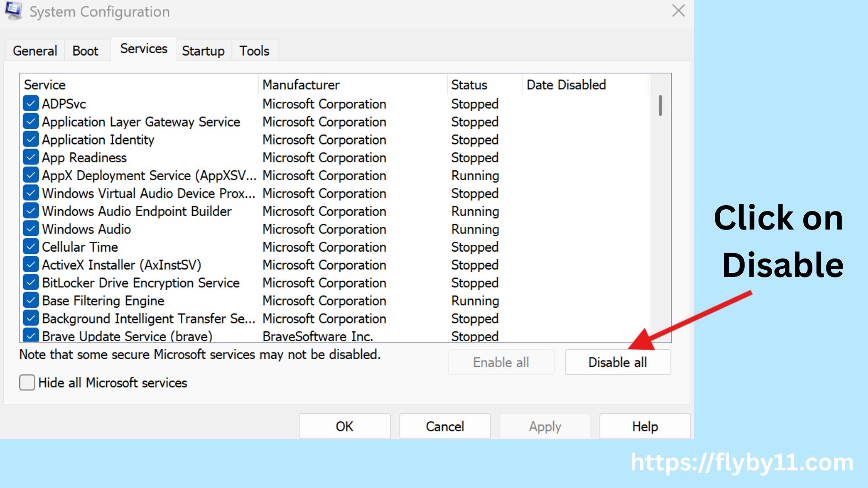
Task: Sort services by the Status column
Action: click(469, 84)
